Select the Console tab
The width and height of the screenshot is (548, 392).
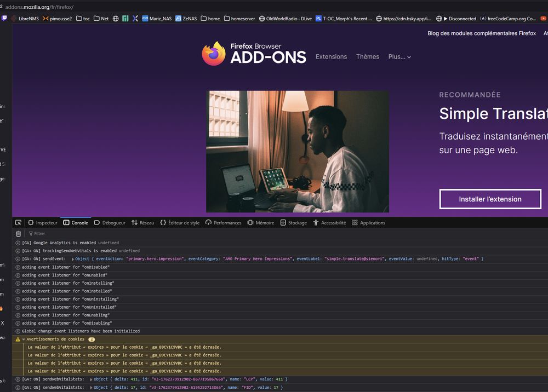coord(76,223)
